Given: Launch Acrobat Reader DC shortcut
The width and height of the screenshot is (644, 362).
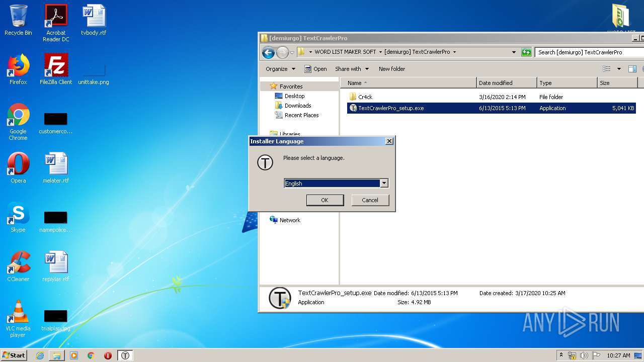Looking at the screenshot, I should tap(56, 23).
